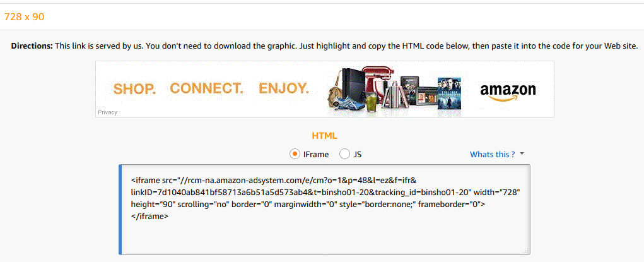Click the code box resize grip
The width and height of the screenshot is (644, 262).
pyautogui.click(x=526, y=251)
